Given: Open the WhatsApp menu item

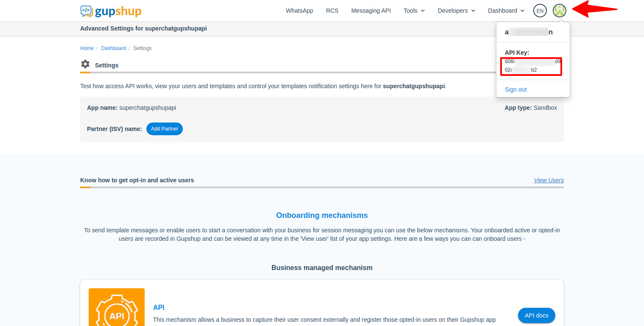Looking at the screenshot, I should click(x=300, y=11).
